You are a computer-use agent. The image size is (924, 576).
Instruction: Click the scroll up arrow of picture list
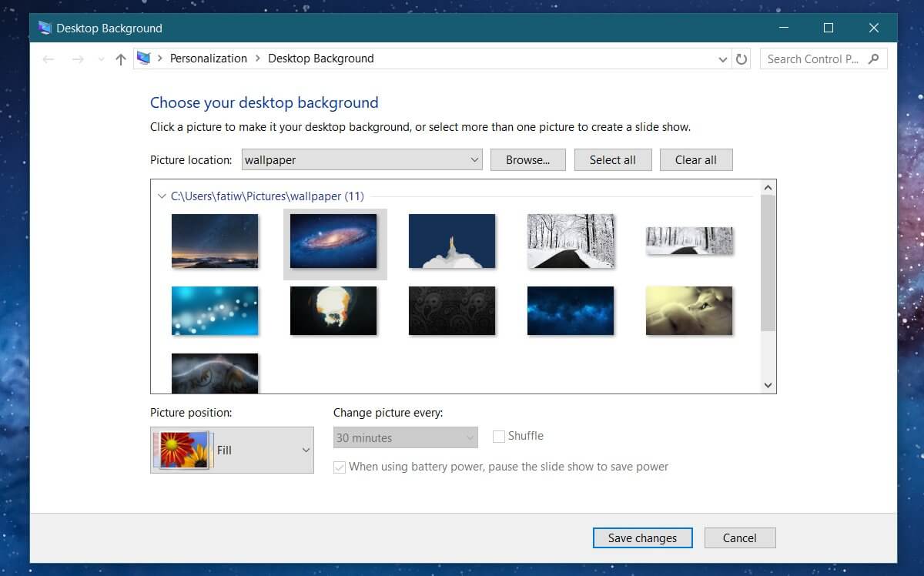768,187
